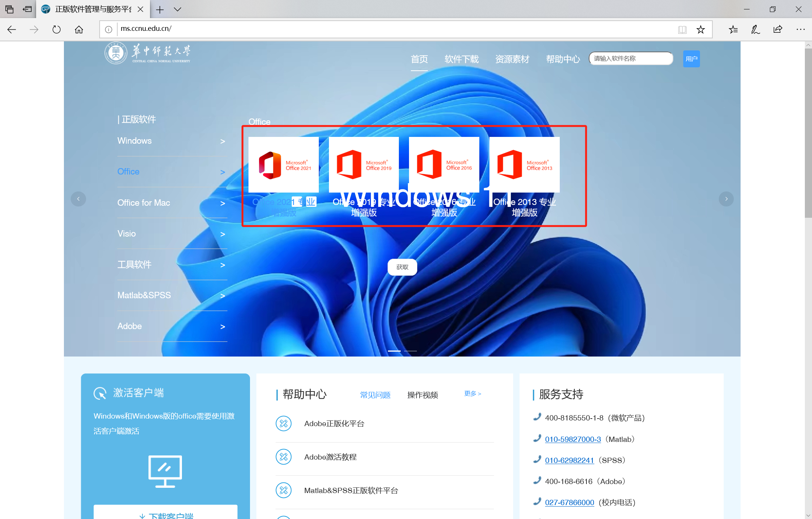
Task: Expand the Office category
Action: (x=172, y=172)
